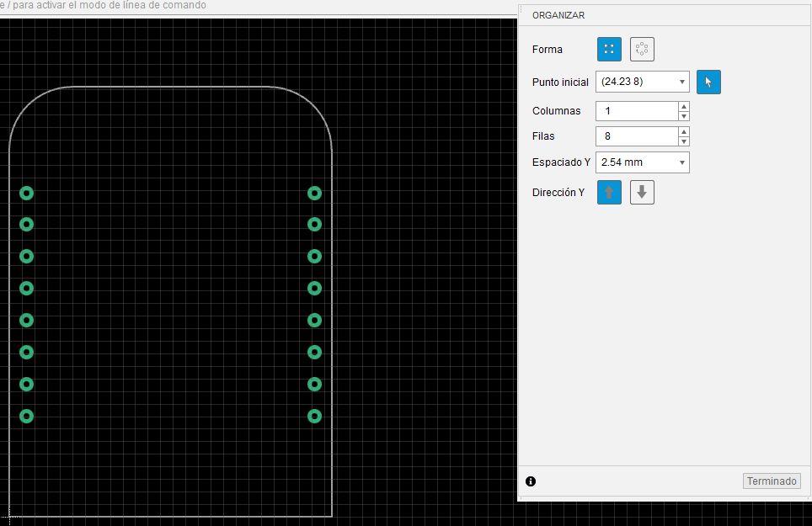Select the top-left green pad
The image size is (812, 526).
pyautogui.click(x=26, y=193)
